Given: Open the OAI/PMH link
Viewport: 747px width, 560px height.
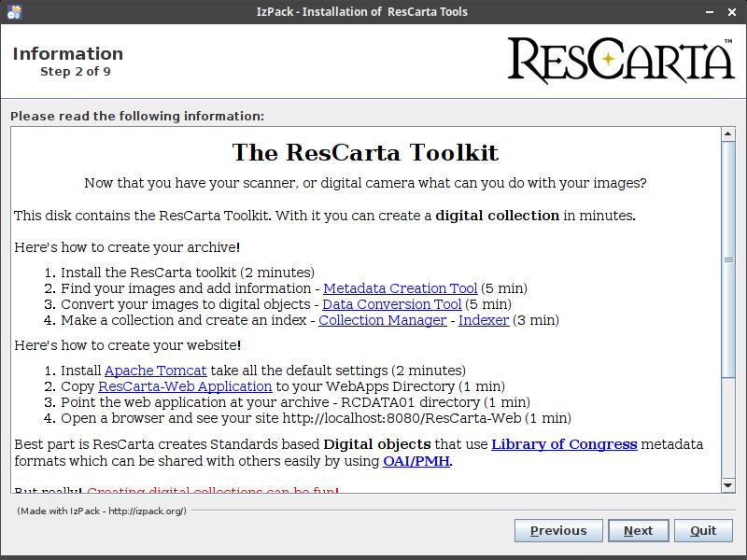Looking at the screenshot, I should pyautogui.click(x=416, y=461).
